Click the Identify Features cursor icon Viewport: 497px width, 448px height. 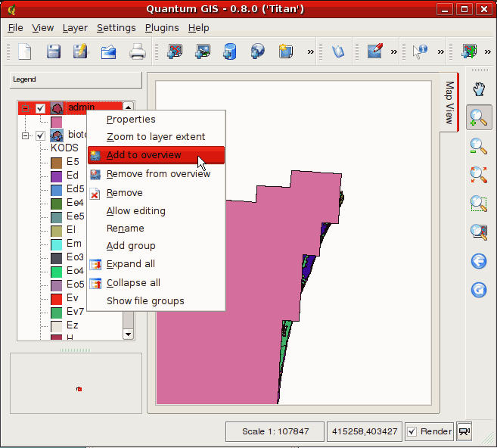420,51
